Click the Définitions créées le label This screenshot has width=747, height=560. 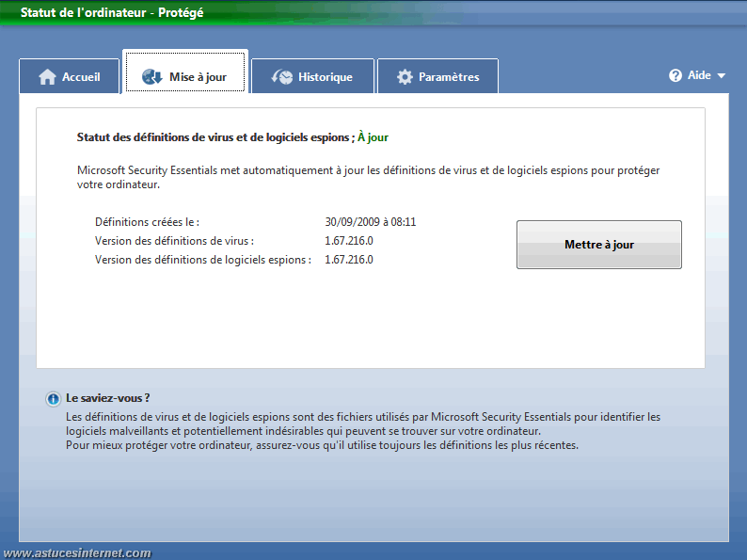point(147,222)
